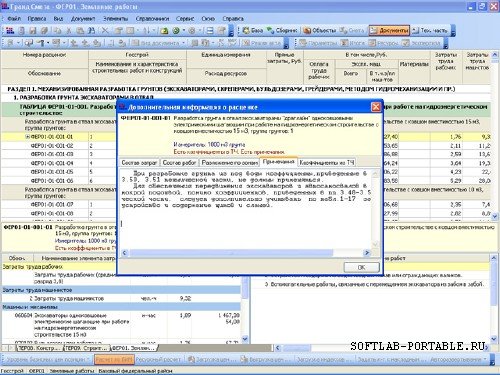Expand the ФЕР01-01-001-01 row in the table
Image resolution: width=500 pixels, height=375 pixels.
28,137
